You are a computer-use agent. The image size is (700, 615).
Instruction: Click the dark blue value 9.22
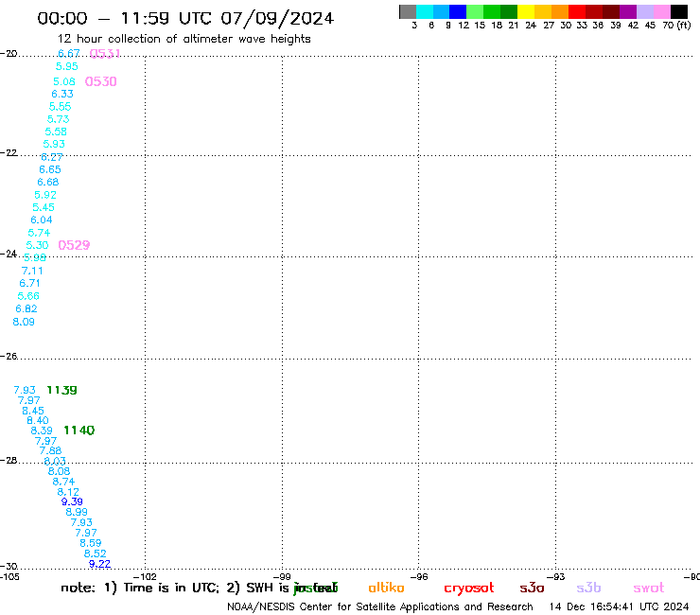(x=99, y=564)
